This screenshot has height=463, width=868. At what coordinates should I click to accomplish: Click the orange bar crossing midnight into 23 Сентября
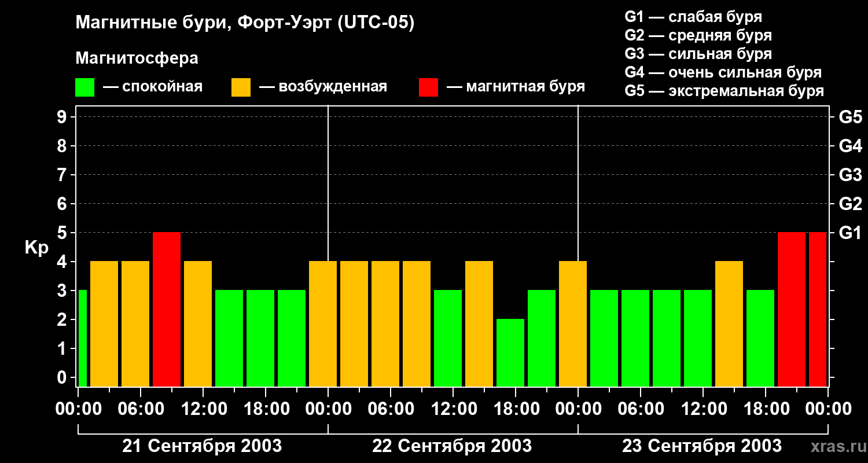(x=573, y=324)
